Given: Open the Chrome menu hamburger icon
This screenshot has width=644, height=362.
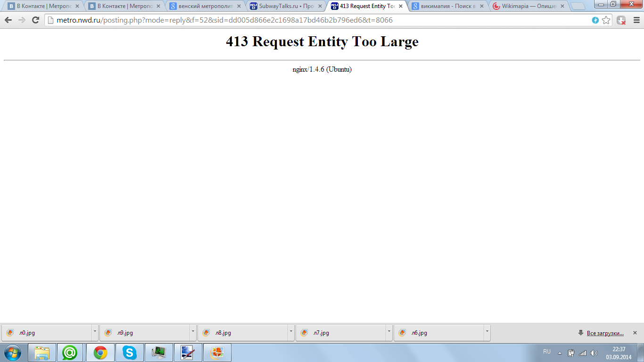Looking at the screenshot, I should click(636, 20).
